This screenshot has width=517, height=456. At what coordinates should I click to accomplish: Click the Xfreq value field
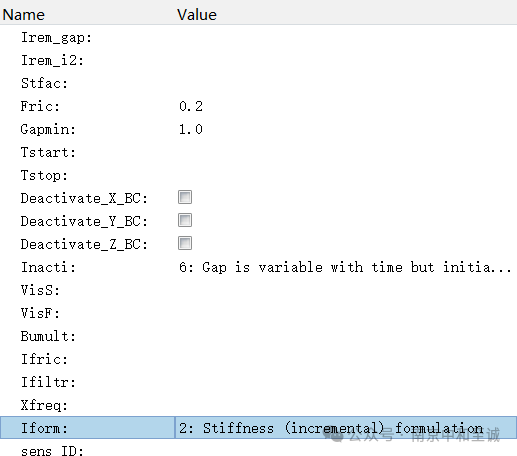[x=346, y=405]
